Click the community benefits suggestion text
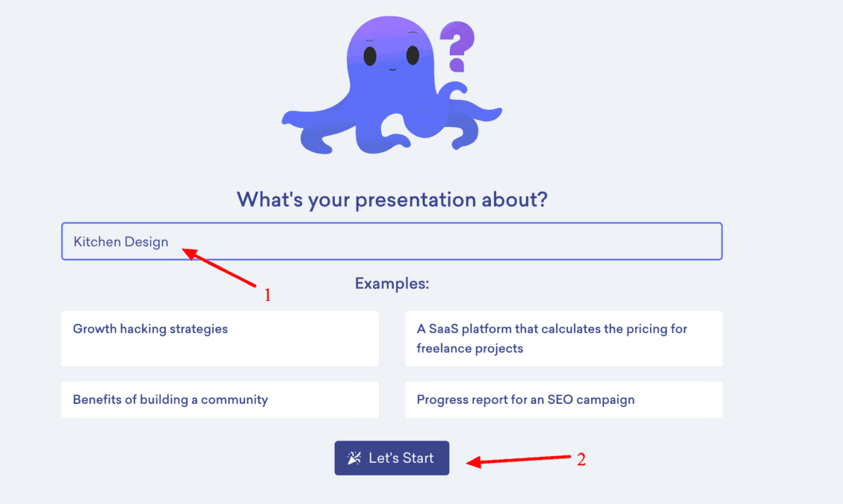 170,399
